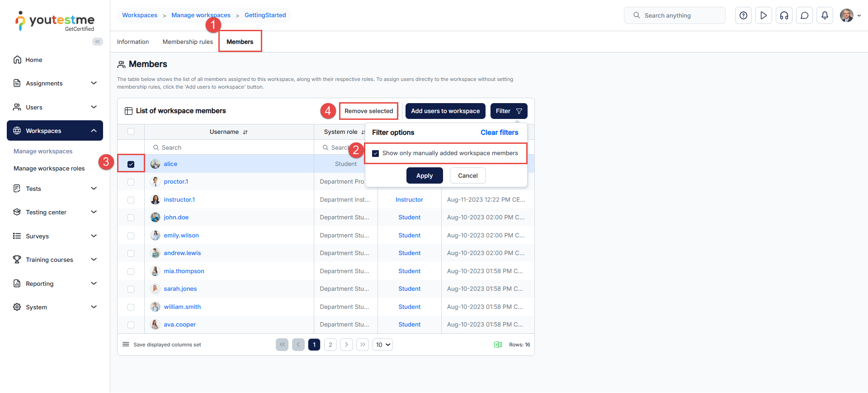
Task: Collapse the sidebar with double-arrow icon
Action: [97, 42]
